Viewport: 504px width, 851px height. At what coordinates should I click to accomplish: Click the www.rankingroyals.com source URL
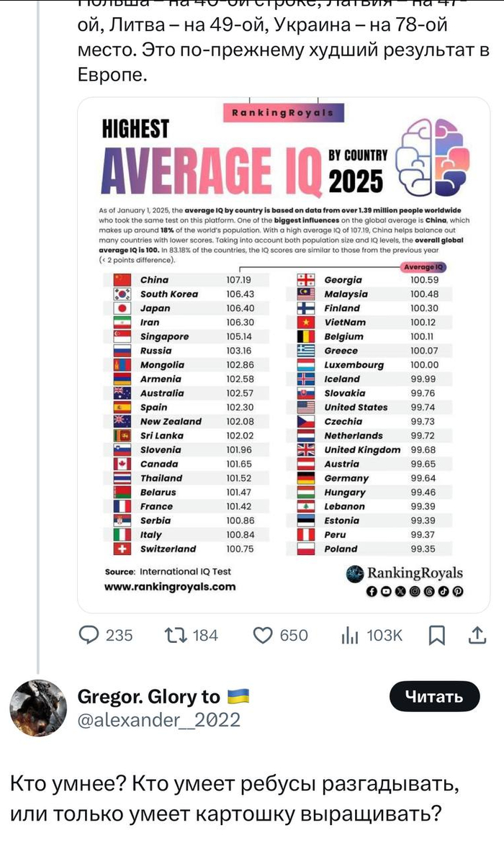170,587
